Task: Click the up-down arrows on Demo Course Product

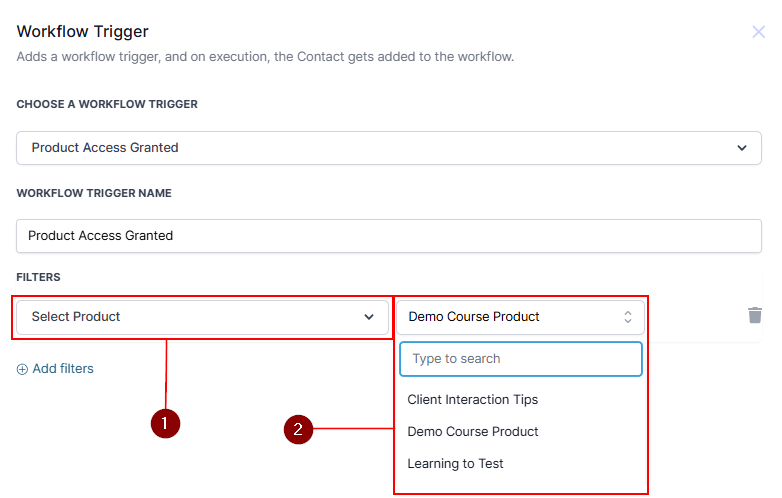Action: click(628, 317)
